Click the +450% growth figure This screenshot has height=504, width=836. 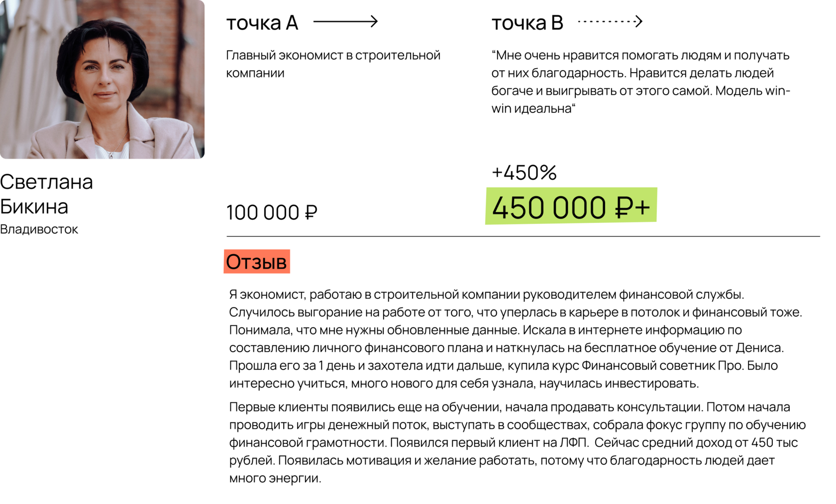pos(523,173)
